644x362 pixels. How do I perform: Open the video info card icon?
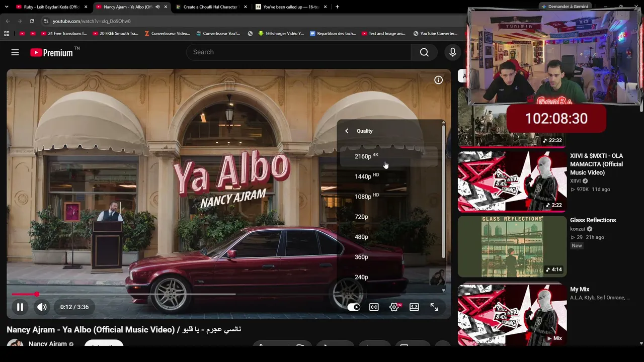pyautogui.click(x=439, y=80)
